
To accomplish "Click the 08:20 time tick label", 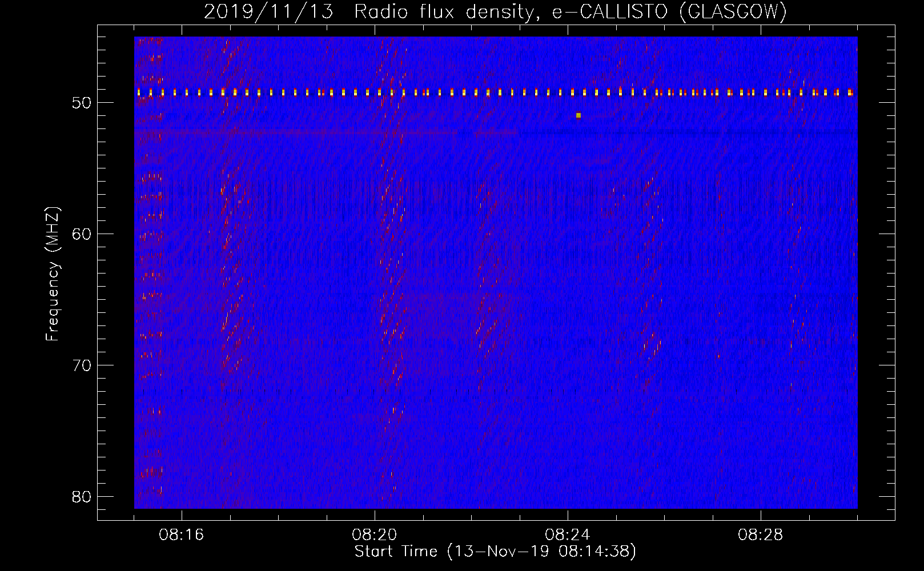I will pyautogui.click(x=375, y=535).
